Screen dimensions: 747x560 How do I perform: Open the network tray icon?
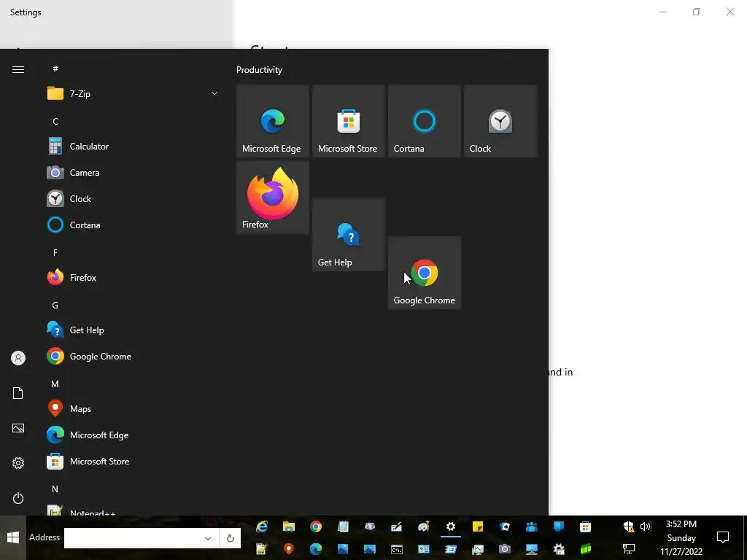click(x=629, y=549)
